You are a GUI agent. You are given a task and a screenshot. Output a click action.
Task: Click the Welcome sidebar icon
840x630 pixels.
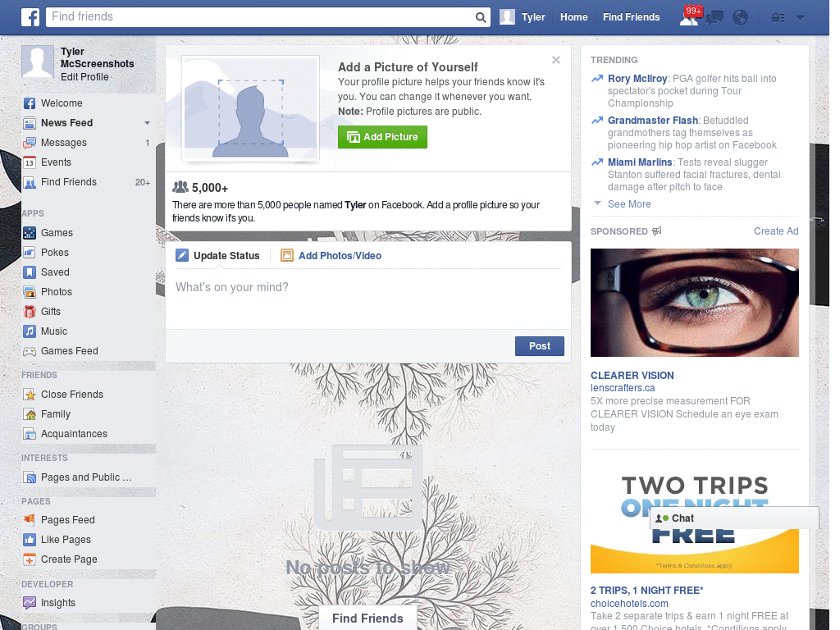[30, 103]
